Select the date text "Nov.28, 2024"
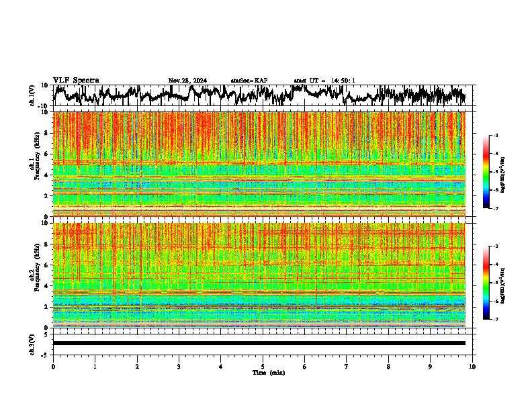Viewport: 532px width, 411px height. pos(187,81)
